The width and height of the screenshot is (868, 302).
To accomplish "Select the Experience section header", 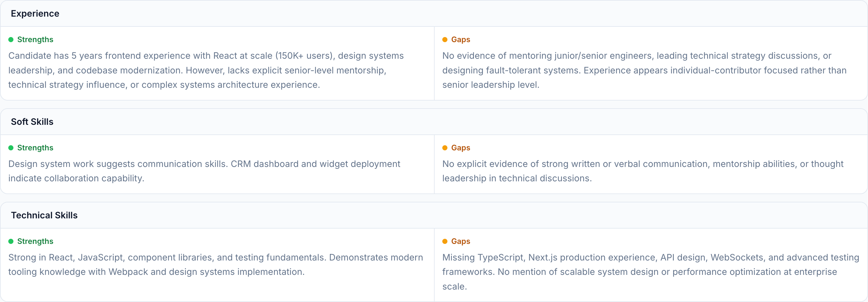I will 35,13.
